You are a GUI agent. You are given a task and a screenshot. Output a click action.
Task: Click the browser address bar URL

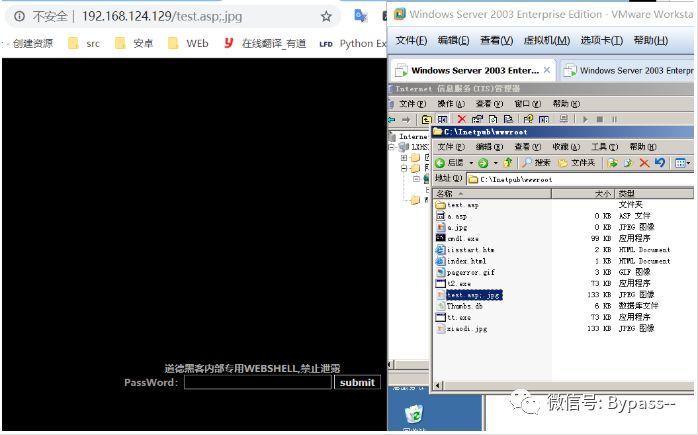tap(162, 16)
